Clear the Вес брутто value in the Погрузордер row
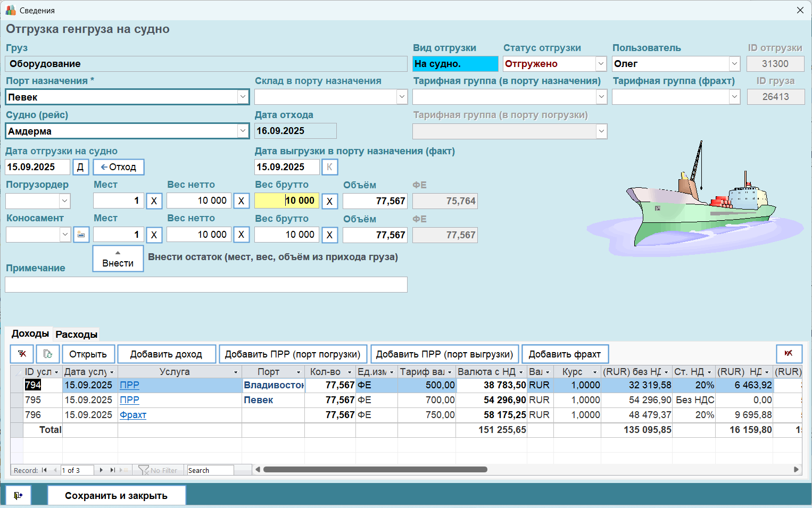The height and width of the screenshot is (508, 812). point(329,201)
